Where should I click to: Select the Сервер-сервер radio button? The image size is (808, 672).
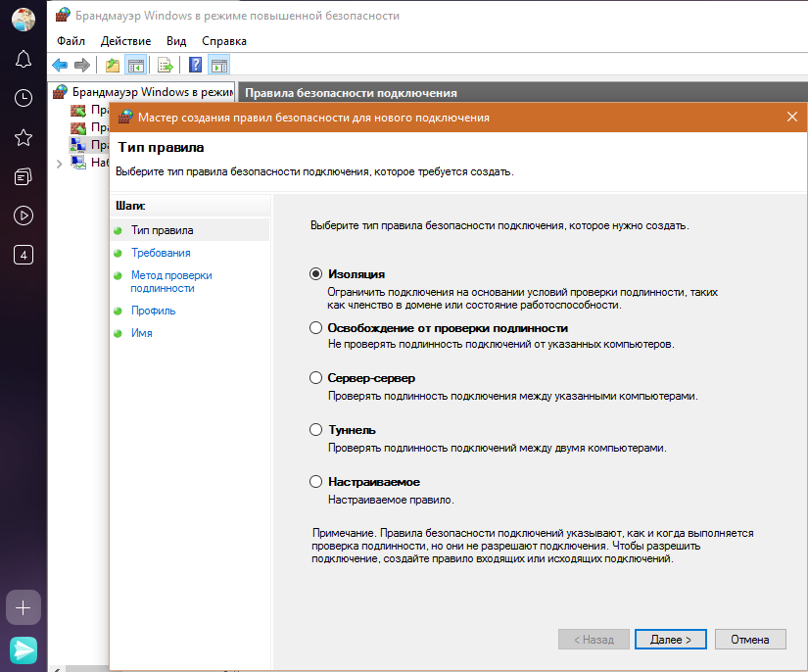point(316,378)
